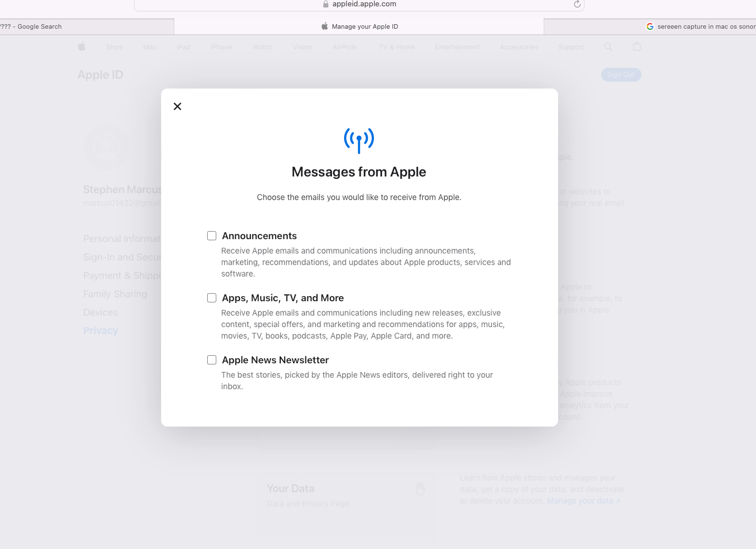Click the broadcast antenna icon above Messages from Apple
The width and height of the screenshot is (756, 549).
point(358,140)
